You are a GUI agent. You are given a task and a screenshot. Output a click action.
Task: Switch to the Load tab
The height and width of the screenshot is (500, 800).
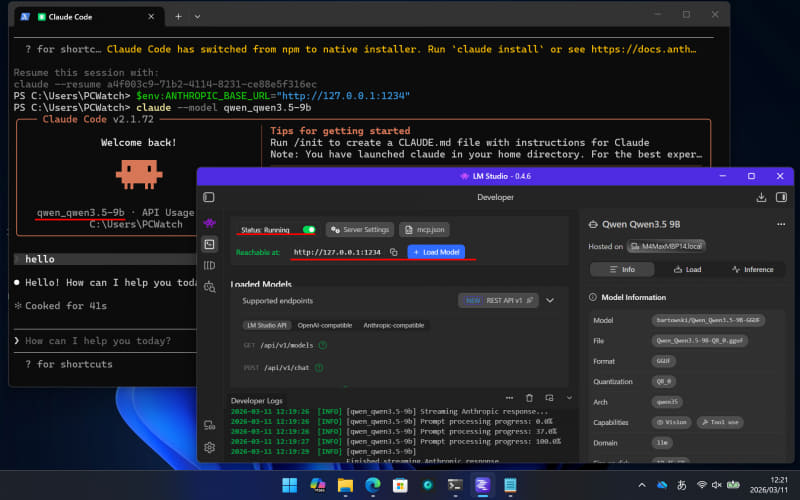687,269
